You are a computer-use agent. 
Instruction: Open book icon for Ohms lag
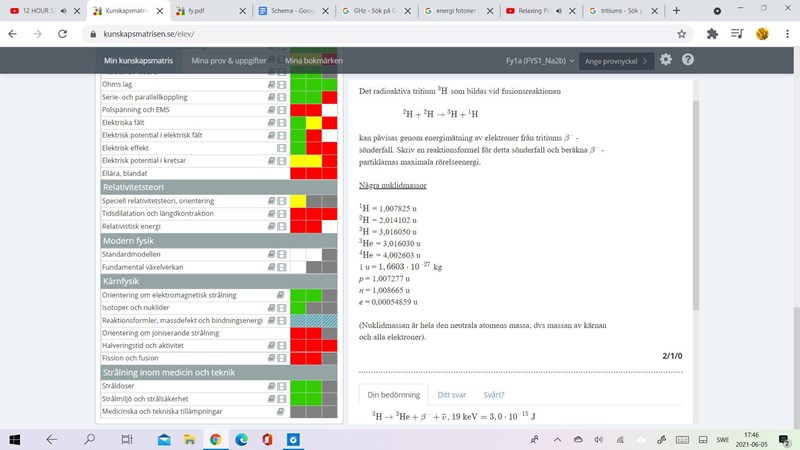tap(271, 83)
